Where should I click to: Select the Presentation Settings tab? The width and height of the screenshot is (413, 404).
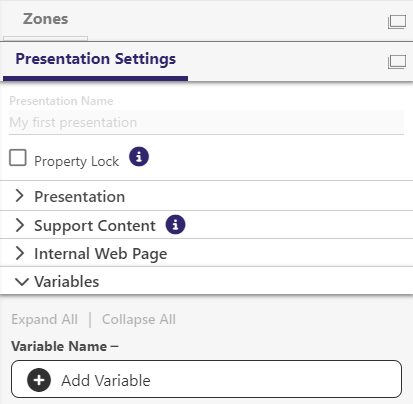(96, 59)
